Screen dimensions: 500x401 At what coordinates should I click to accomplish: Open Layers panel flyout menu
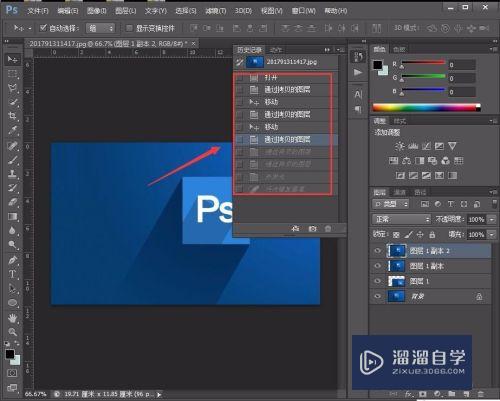[x=493, y=192]
